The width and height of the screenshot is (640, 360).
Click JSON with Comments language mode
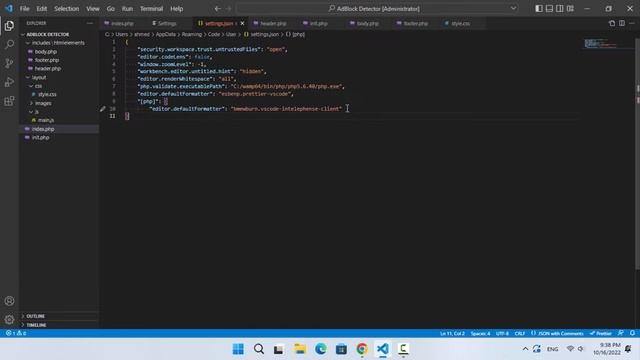(557, 333)
